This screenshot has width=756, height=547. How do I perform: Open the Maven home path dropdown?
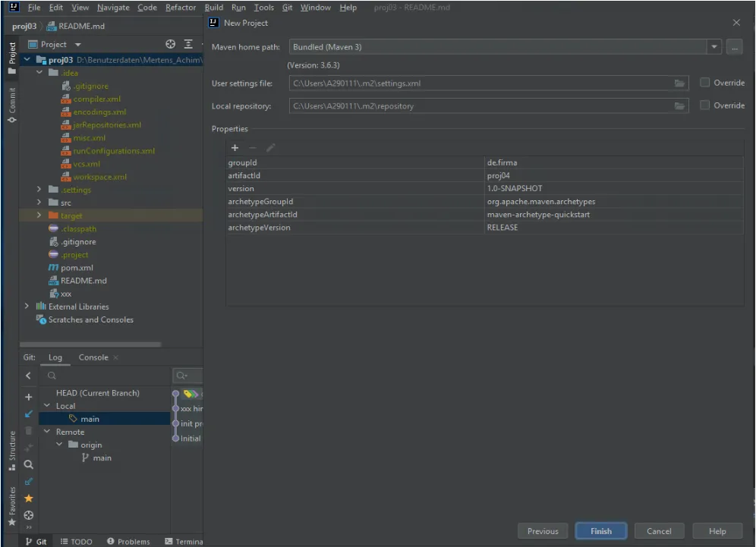point(714,47)
